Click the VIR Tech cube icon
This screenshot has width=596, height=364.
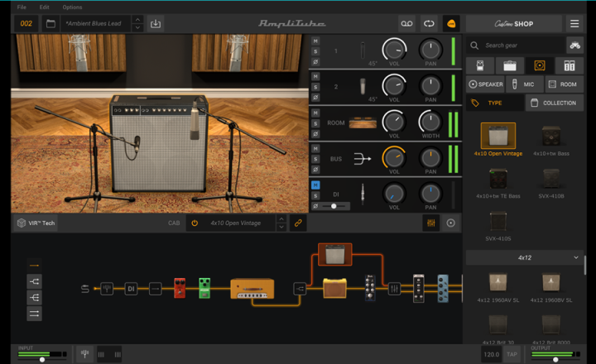(x=22, y=223)
